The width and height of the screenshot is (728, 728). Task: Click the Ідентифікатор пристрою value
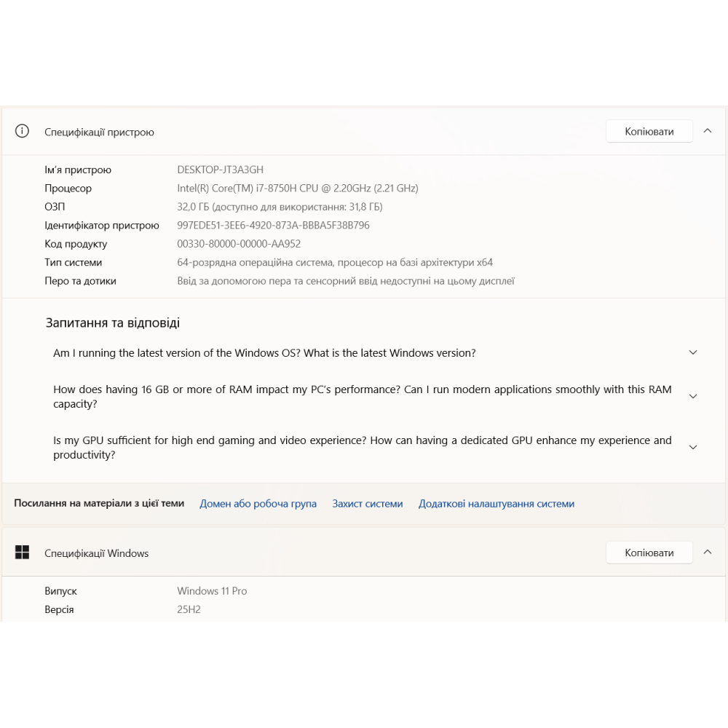coord(273,226)
